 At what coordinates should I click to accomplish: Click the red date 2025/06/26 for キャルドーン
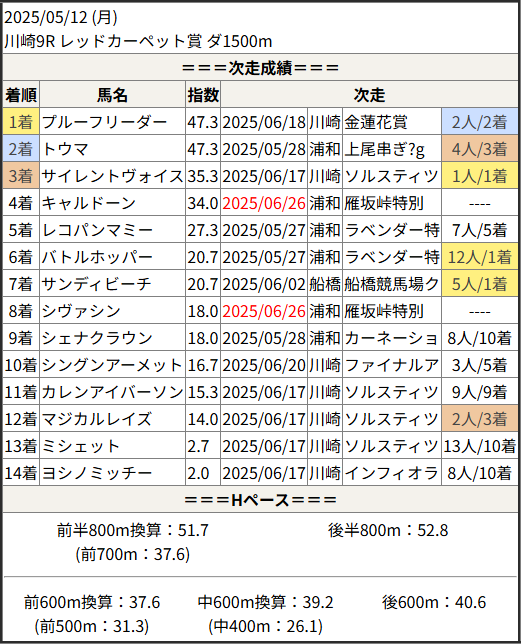point(264,203)
